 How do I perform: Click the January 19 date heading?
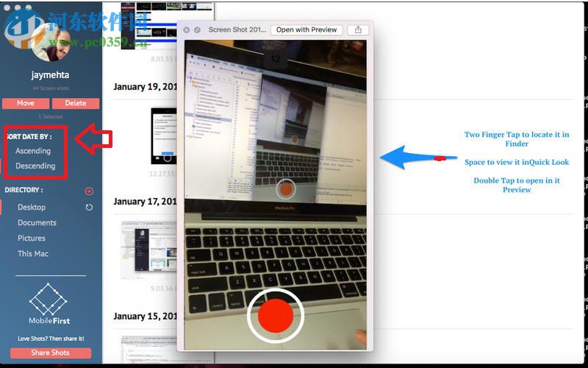145,87
